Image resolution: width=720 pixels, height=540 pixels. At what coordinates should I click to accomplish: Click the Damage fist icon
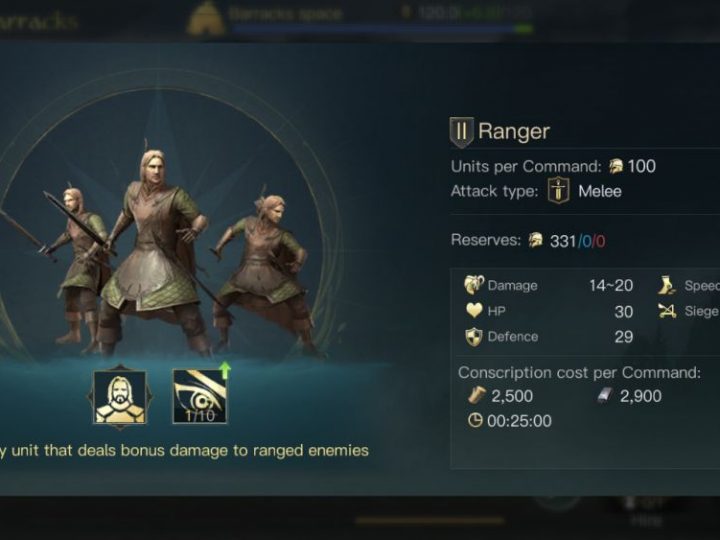click(474, 285)
